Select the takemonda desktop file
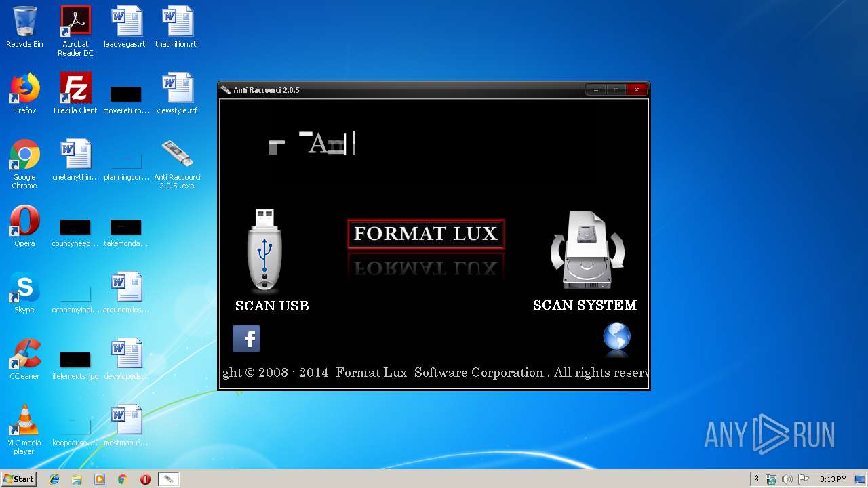 click(126, 232)
